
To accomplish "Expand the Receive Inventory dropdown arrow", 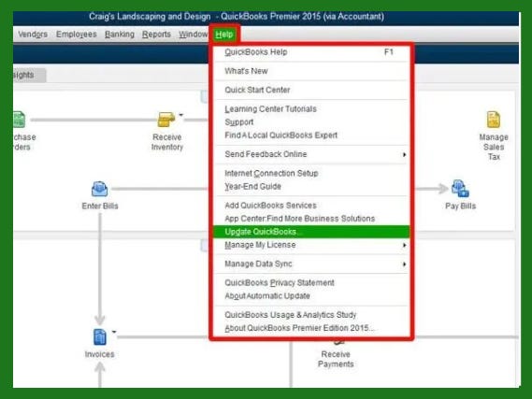I will tap(180, 115).
